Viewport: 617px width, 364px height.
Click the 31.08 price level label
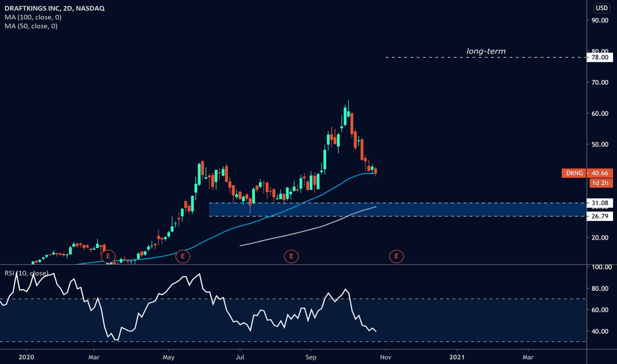coord(600,203)
